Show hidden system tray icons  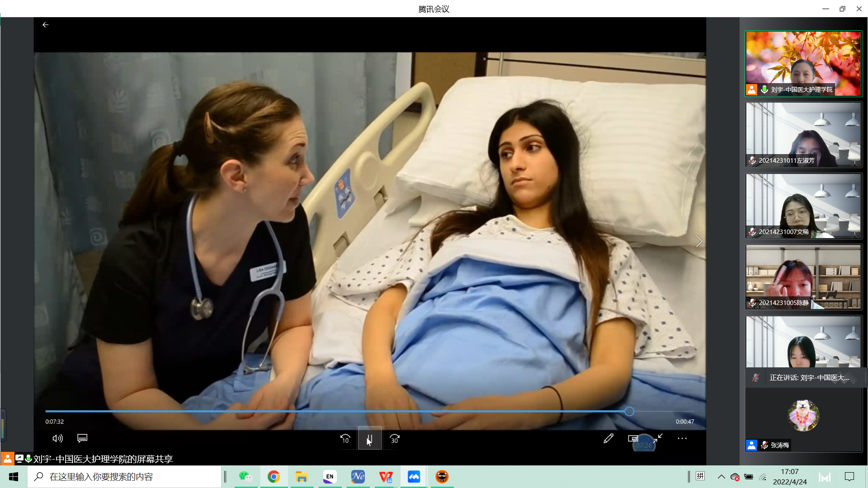721,477
